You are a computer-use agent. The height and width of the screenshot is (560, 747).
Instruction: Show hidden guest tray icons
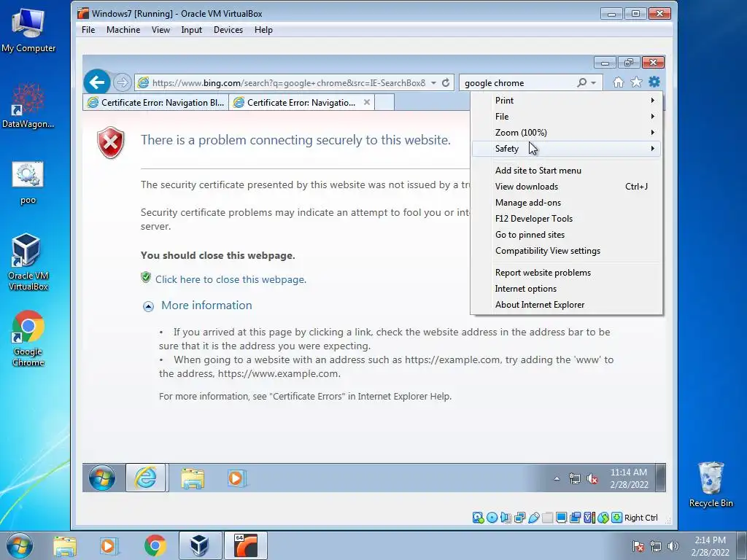[x=557, y=478]
